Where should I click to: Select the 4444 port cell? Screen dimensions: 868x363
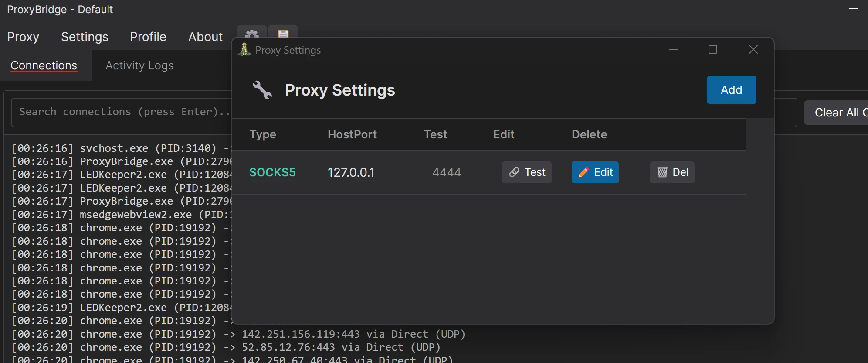coord(447,172)
